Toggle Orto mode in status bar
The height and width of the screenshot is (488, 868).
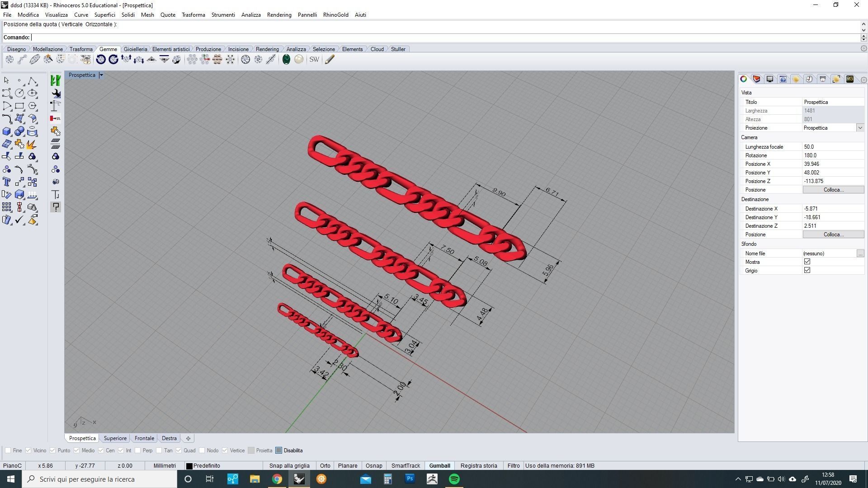[x=325, y=465]
